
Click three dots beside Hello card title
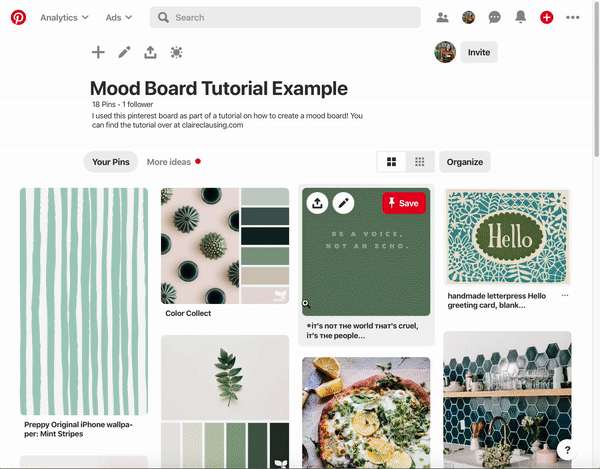pos(565,295)
